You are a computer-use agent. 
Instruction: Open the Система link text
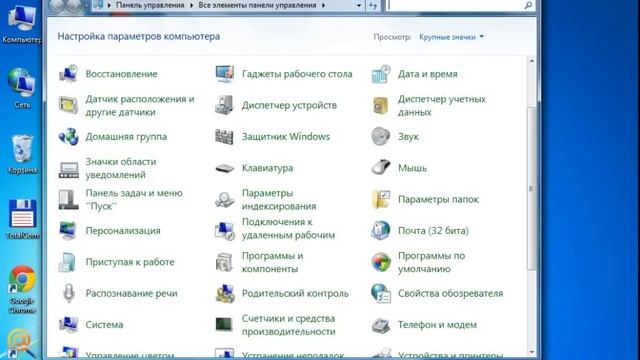(104, 324)
